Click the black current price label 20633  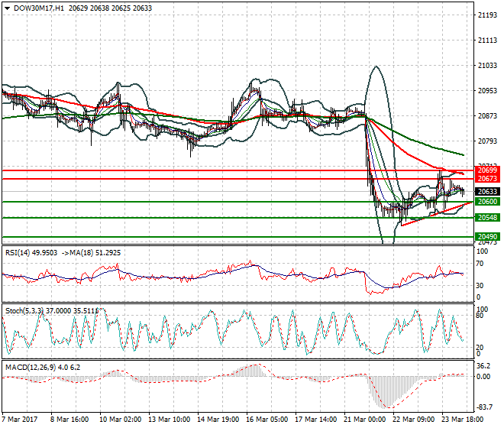(x=487, y=192)
